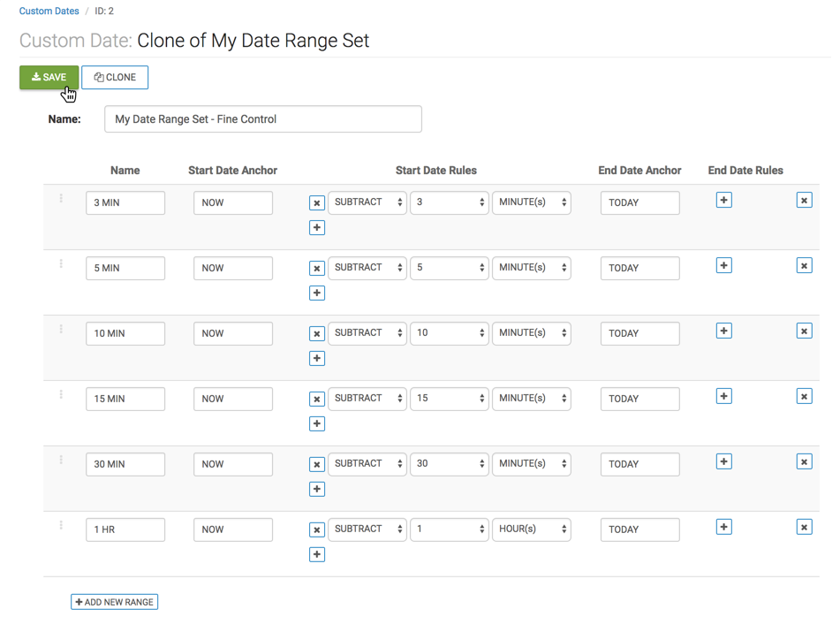Open the HOUR(s) unit dropdown
The width and height of the screenshot is (840, 617).
(x=531, y=529)
